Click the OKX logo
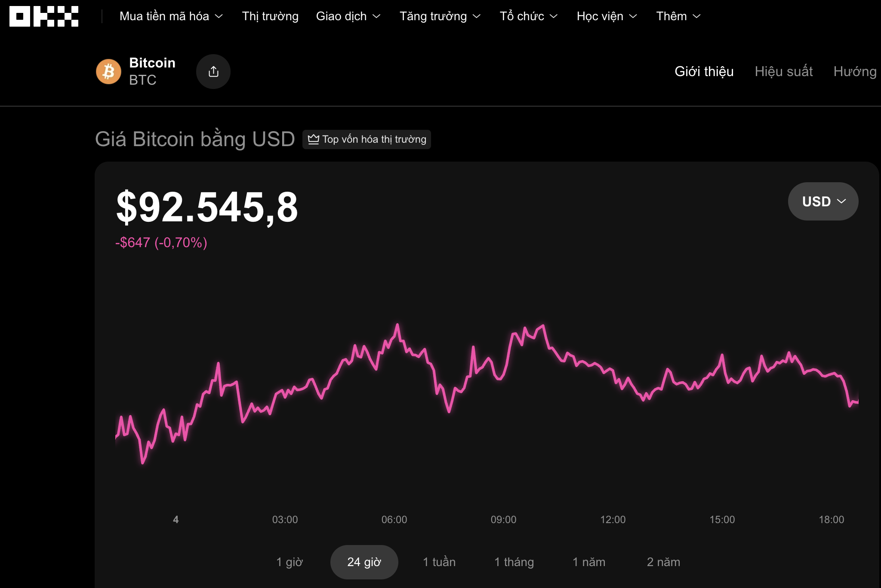Screen dimensions: 881x588 click(44, 16)
